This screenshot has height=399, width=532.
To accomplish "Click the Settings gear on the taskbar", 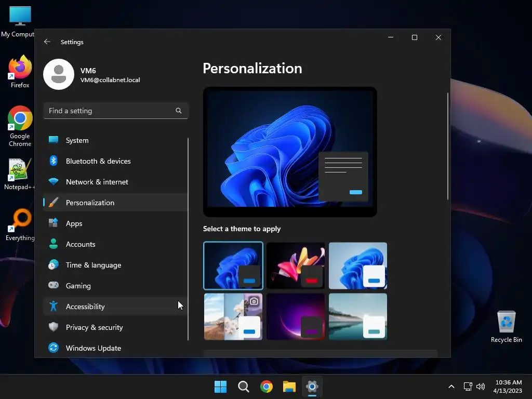I will tap(312, 387).
